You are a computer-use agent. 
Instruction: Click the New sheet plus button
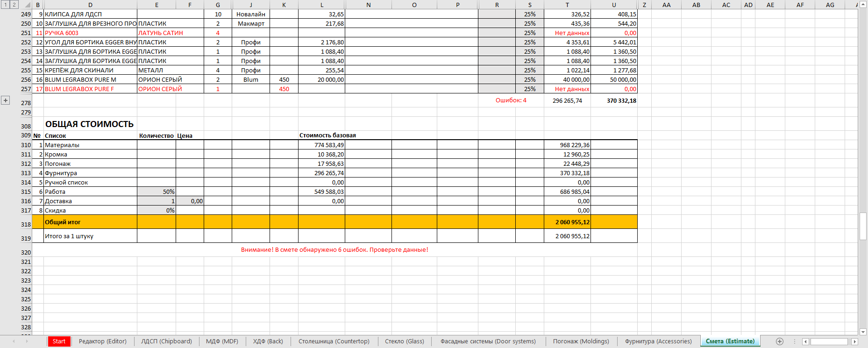(x=779, y=341)
